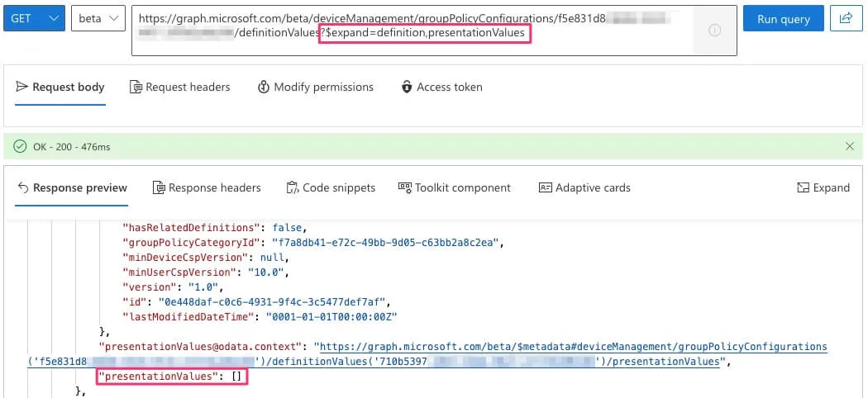Viewport: 868px width, 398px height.
Task: Open the beta version dropdown
Action: (98, 18)
